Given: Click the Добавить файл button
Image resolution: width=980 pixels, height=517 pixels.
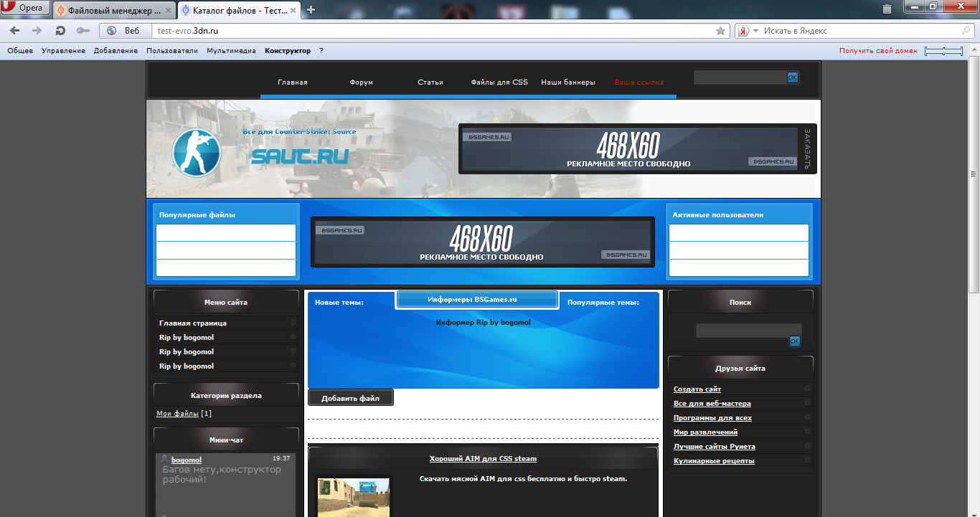Looking at the screenshot, I should pos(351,398).
